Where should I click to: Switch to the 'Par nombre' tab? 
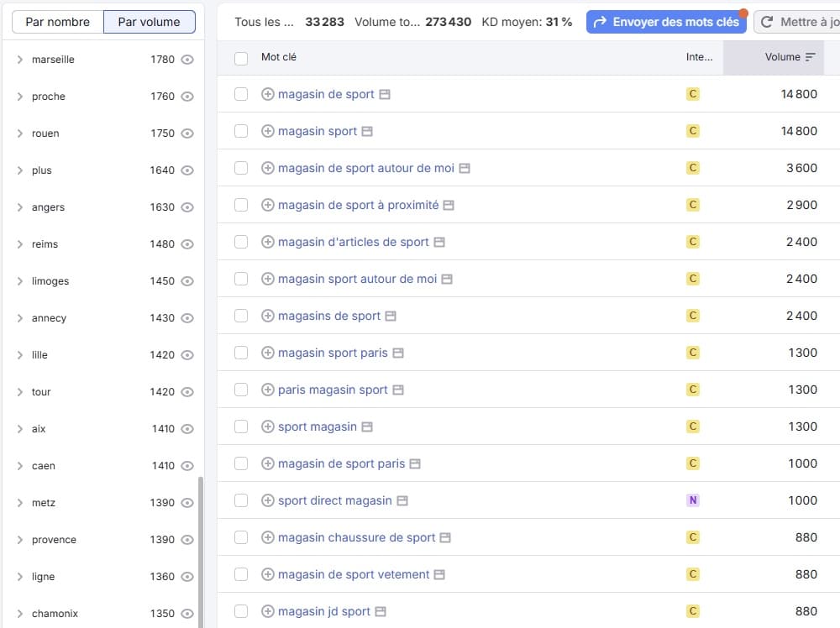[x=57, y=22]
